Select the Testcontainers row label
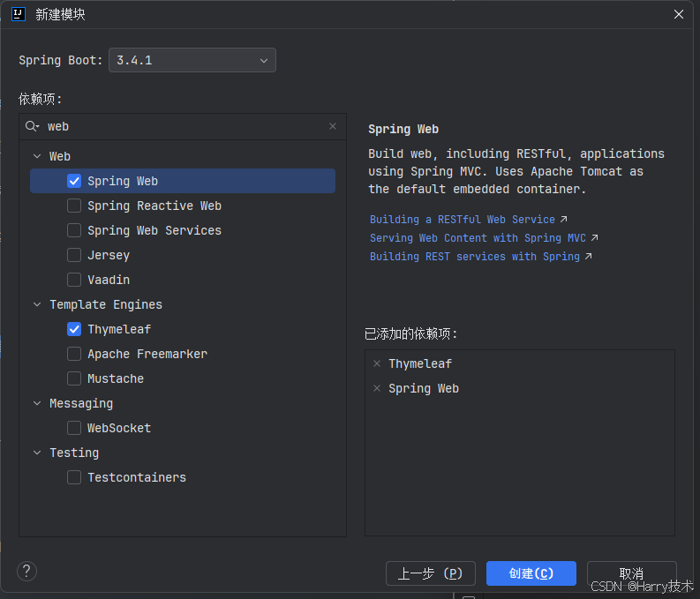The height and width of the screenshot is (599, 700). pos(137,477)
